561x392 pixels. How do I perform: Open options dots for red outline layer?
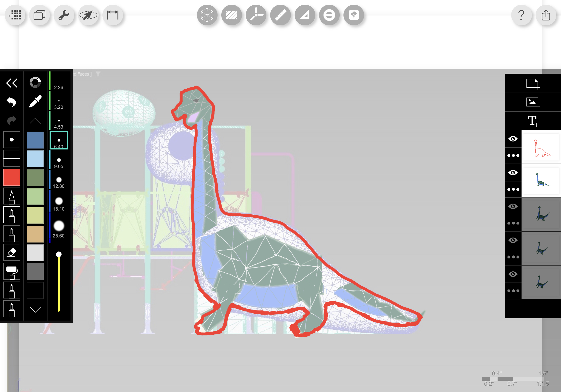(x=513, y=155)
